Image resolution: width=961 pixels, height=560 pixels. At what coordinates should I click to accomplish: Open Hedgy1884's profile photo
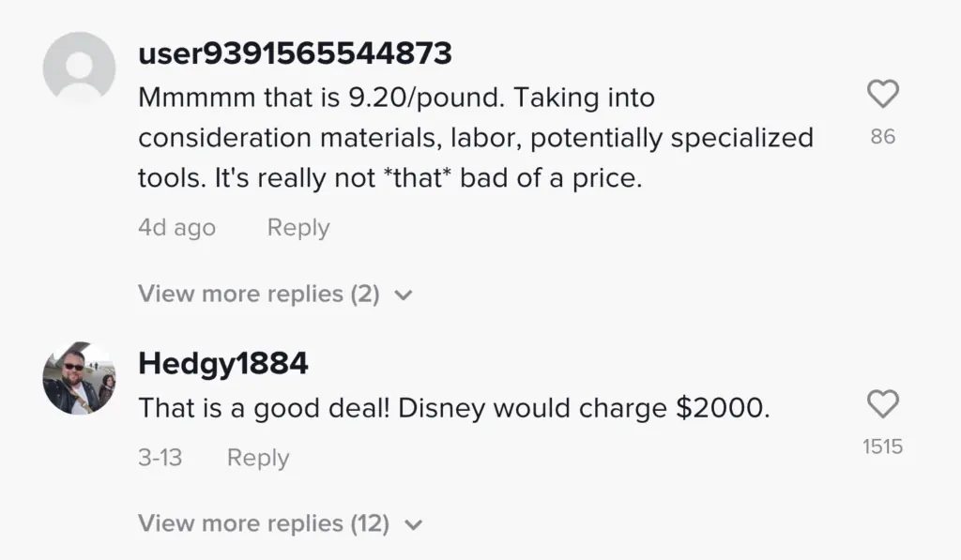pyautogui.click(x=80, y=378)
